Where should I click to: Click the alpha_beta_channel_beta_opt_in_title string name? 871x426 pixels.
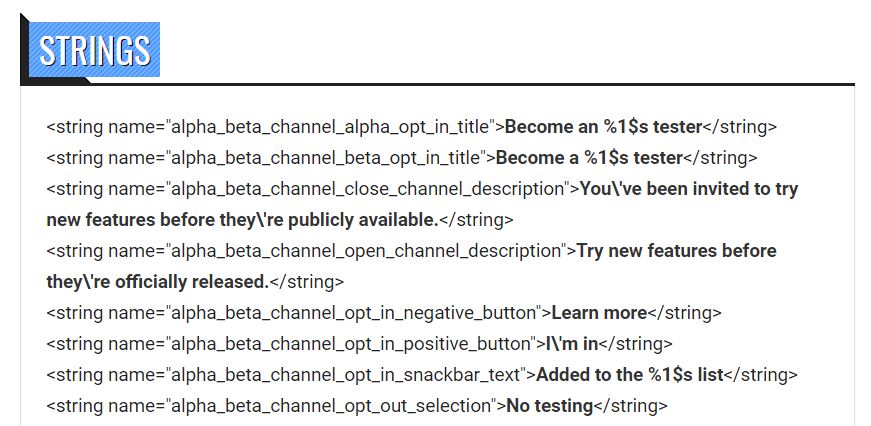[x=326, y=158]
